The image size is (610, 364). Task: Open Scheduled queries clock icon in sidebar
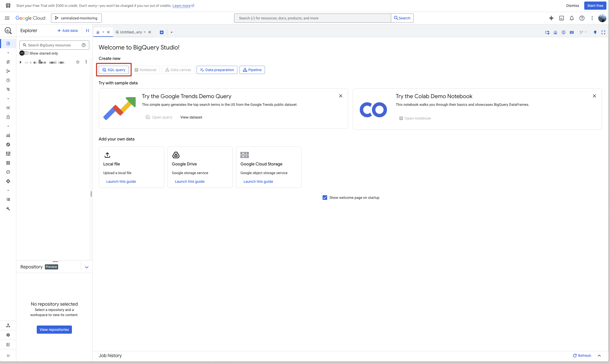[x=8, y=80]
